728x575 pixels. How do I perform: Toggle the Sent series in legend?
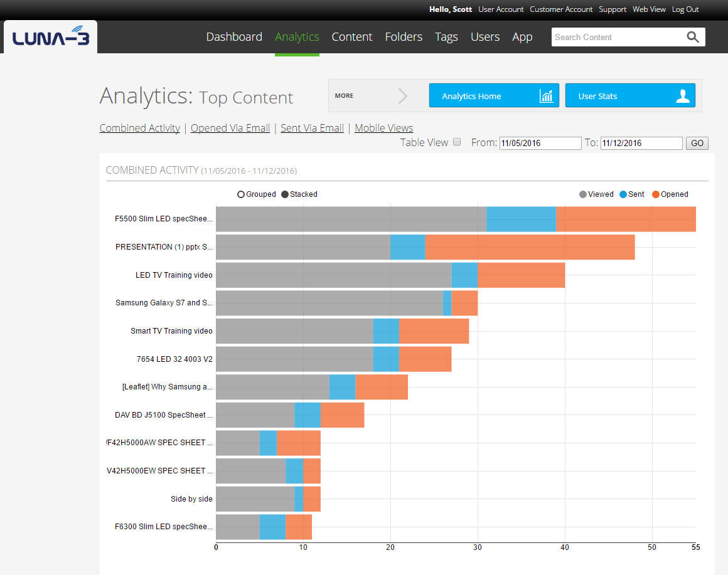coord(632,194)
